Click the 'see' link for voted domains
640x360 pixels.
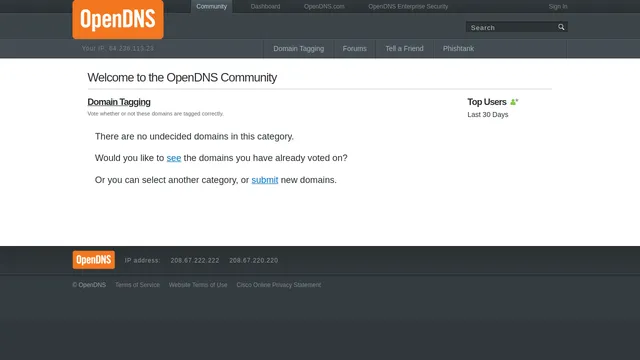(x=174, y=158)
